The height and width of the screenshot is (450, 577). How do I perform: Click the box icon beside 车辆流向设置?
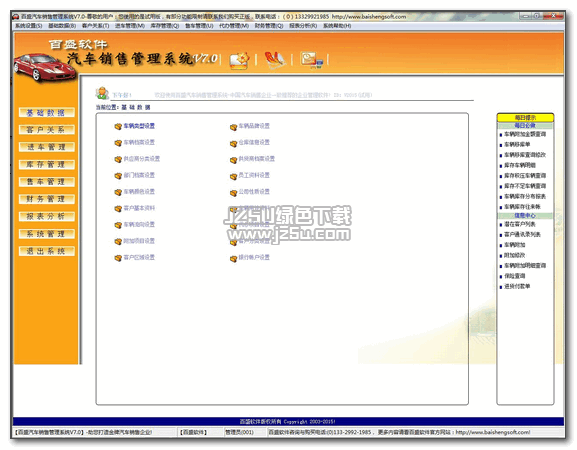118,225
